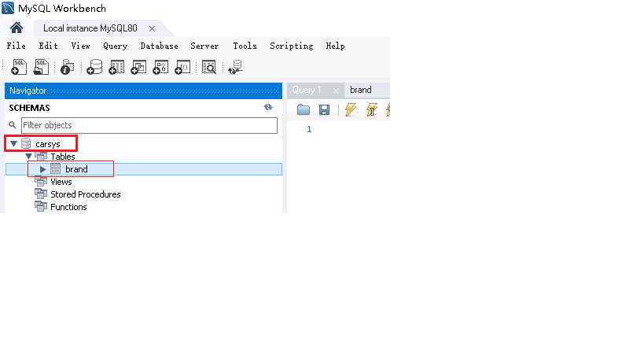Click the carsys database icon
Screen dimensions: 644x362
(26, 143)
